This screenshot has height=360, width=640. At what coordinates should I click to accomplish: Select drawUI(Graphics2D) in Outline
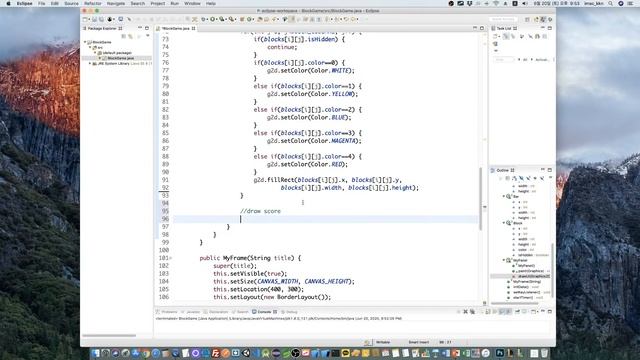click(x=533, y=276)
